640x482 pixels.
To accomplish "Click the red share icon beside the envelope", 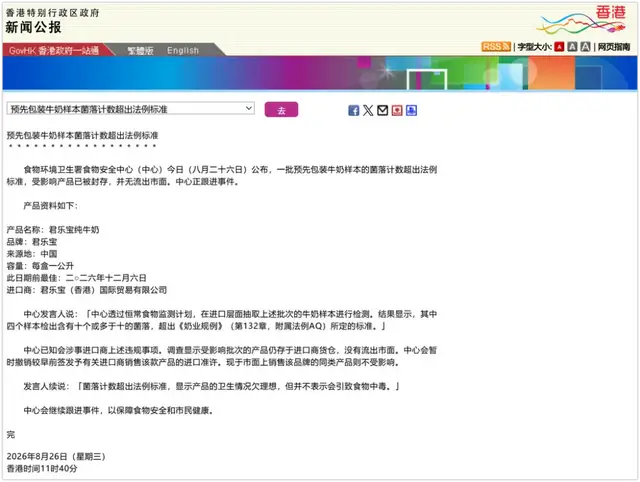I will pos(397,110).
